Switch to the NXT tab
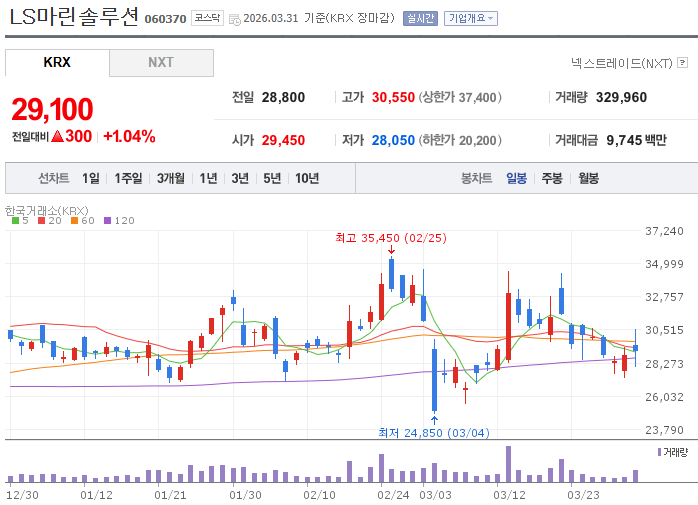Viewport: 698px width, 505px height. tap(161, 62)
